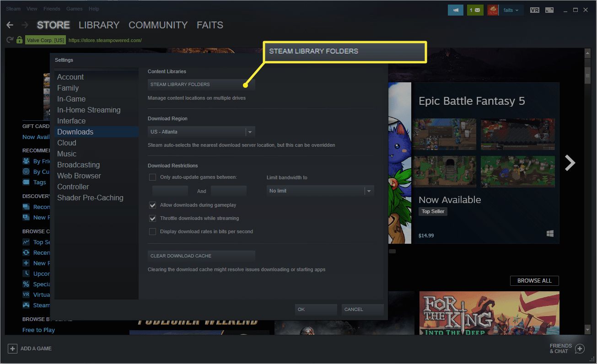Advance the store carousel with the right chevron
The height and width of the screenshot is (364, 597).
[570, 163]
